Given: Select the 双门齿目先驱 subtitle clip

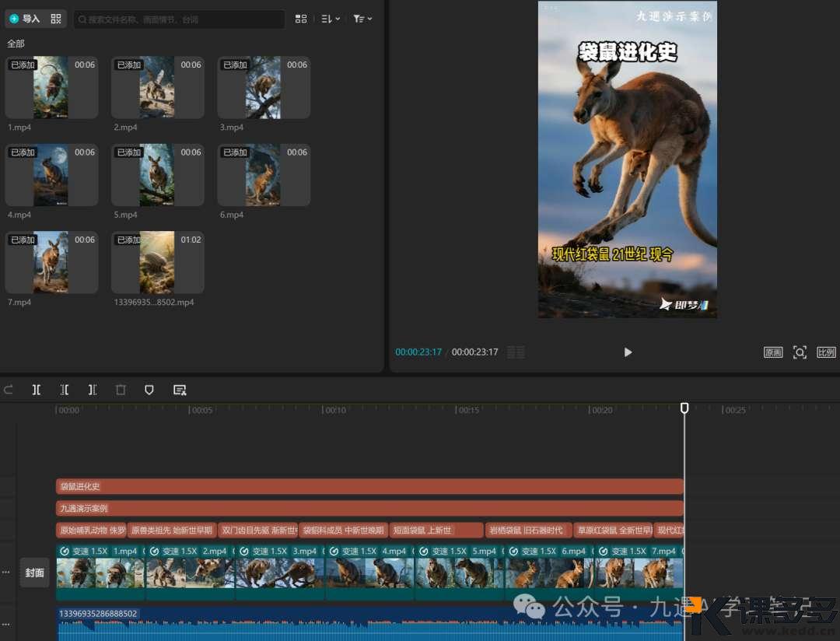Looking at the screenshot, I should pos(258,530).
